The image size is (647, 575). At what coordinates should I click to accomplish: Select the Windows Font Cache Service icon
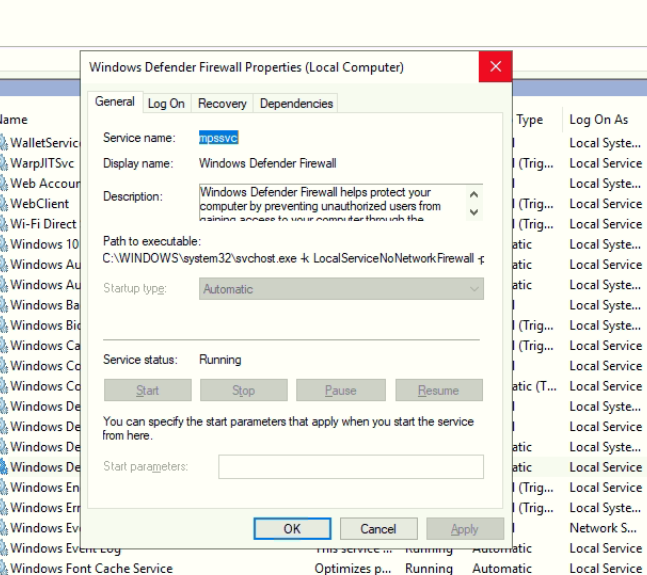[x=4, y=568]
